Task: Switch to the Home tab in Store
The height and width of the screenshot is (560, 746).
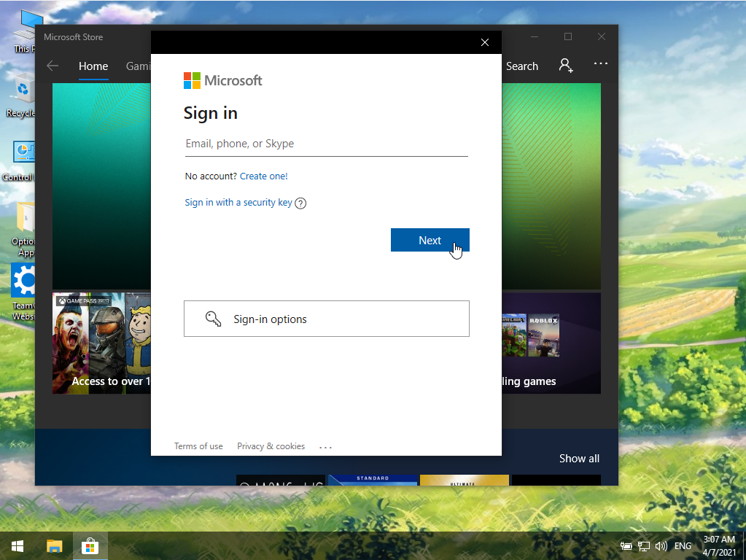Action: (93, 66)
